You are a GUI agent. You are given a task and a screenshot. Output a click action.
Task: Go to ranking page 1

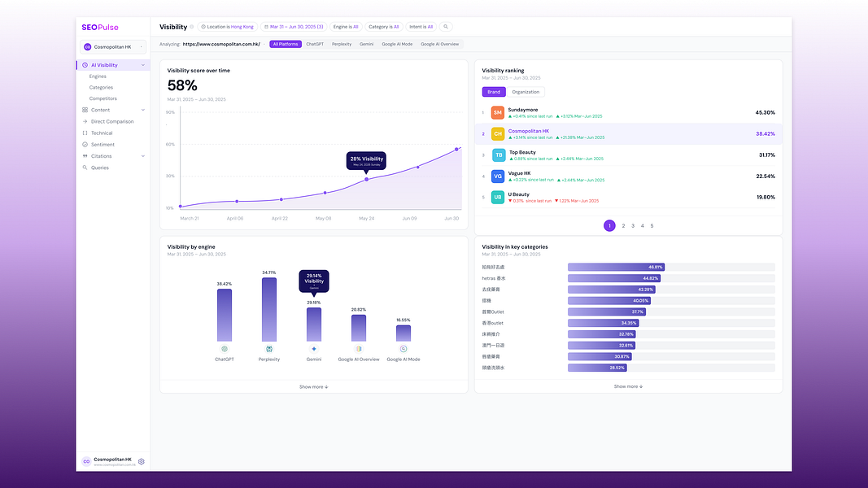click(609, 226)
